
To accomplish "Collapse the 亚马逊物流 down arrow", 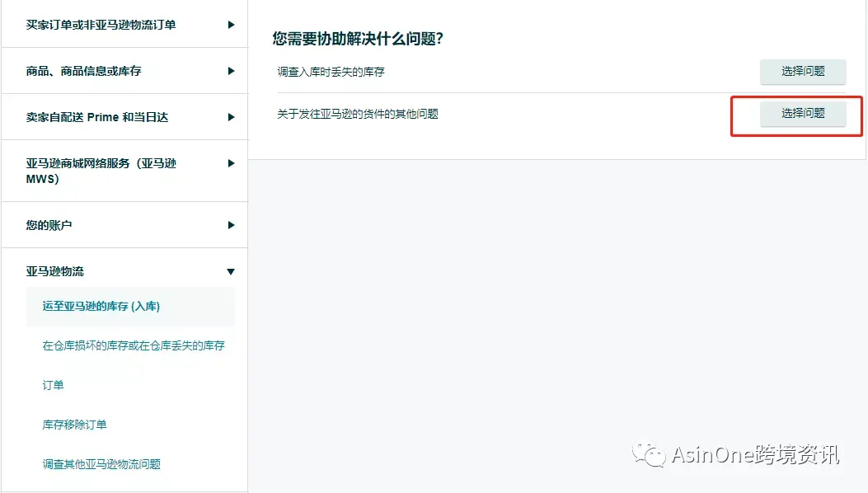I will tap(231, 271).
